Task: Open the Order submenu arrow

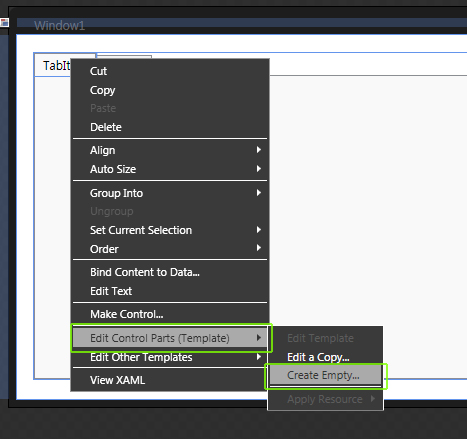Action: [259, 248]
